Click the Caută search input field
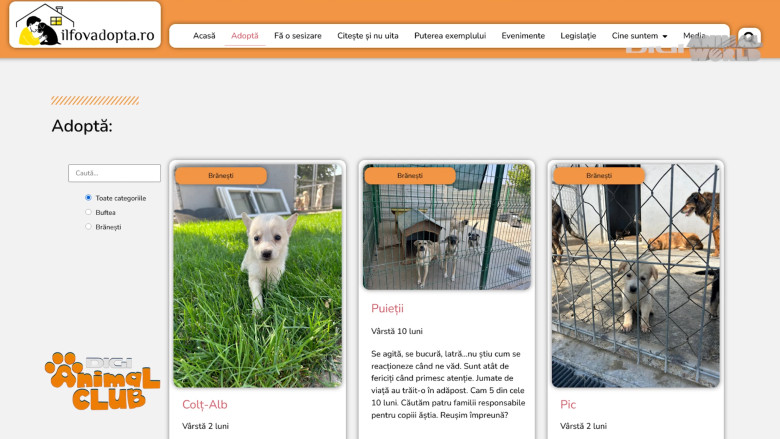The height and width of the screenshot is (439, 780). coord(114,173)
